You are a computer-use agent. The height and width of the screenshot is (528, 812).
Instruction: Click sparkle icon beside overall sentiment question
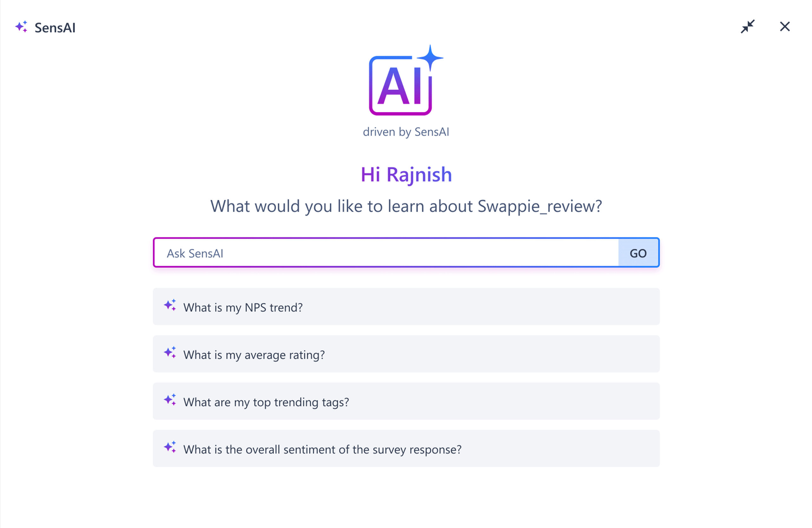(x=170, y=447)
